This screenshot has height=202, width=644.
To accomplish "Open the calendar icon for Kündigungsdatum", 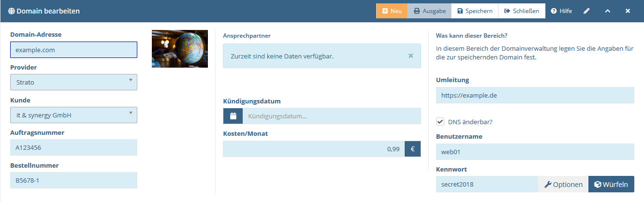I will 233,116.
